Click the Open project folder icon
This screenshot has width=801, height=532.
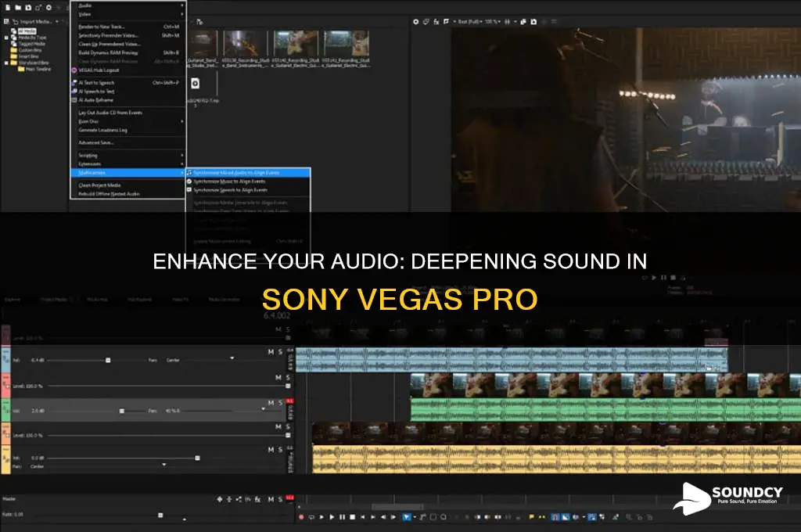[18, 8]
